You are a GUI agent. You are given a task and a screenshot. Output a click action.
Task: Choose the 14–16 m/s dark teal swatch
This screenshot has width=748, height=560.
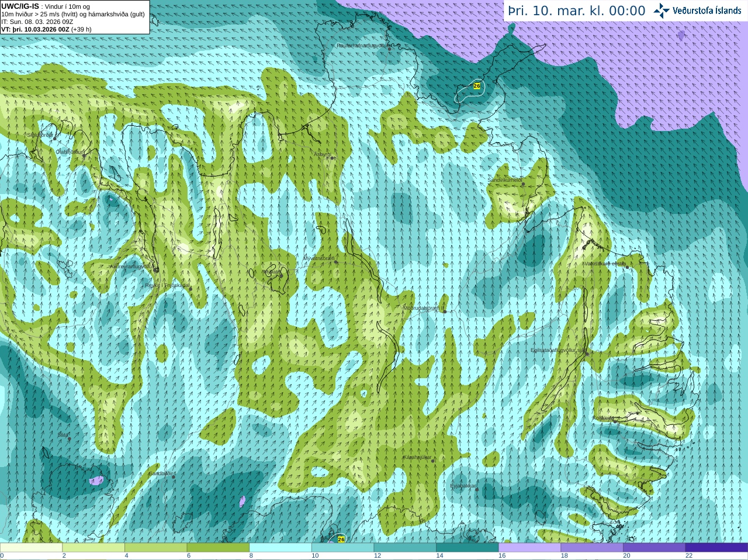tap(467, 548)
